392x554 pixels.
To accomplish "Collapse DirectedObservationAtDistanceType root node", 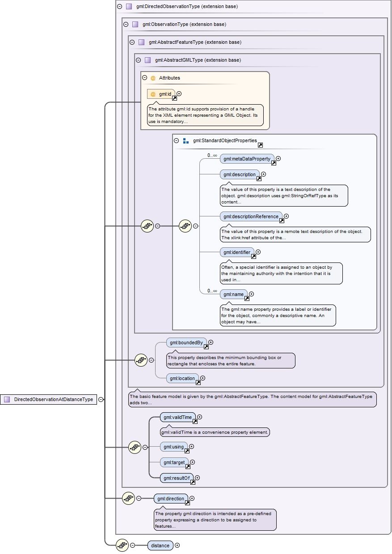I will (101, 399).
